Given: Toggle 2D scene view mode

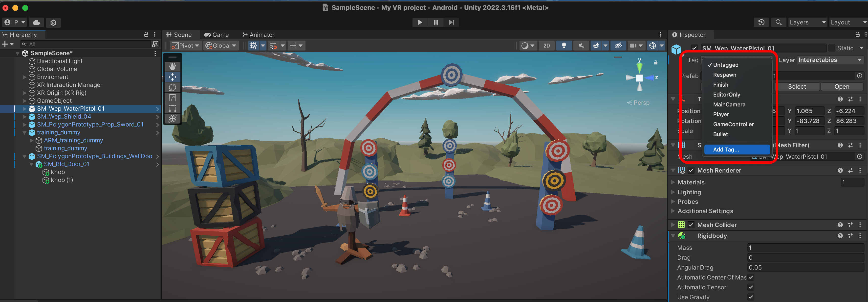Looking at the screenshot, I should click(546, 46).
